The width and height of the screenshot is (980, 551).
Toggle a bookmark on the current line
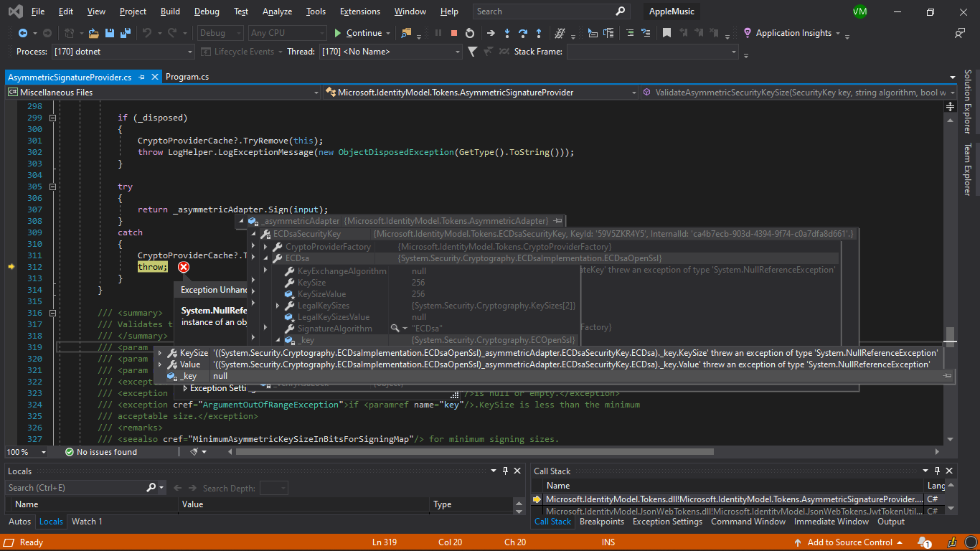[x=665, y=33]
